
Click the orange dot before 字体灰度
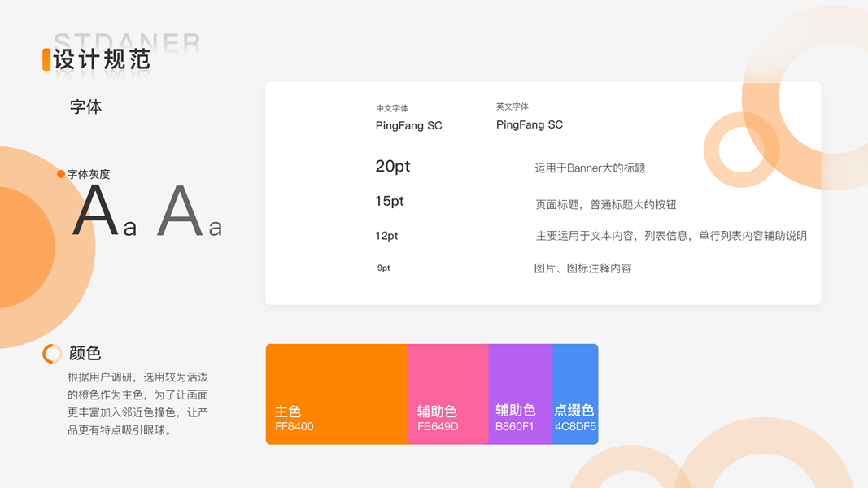pos(61,174)
